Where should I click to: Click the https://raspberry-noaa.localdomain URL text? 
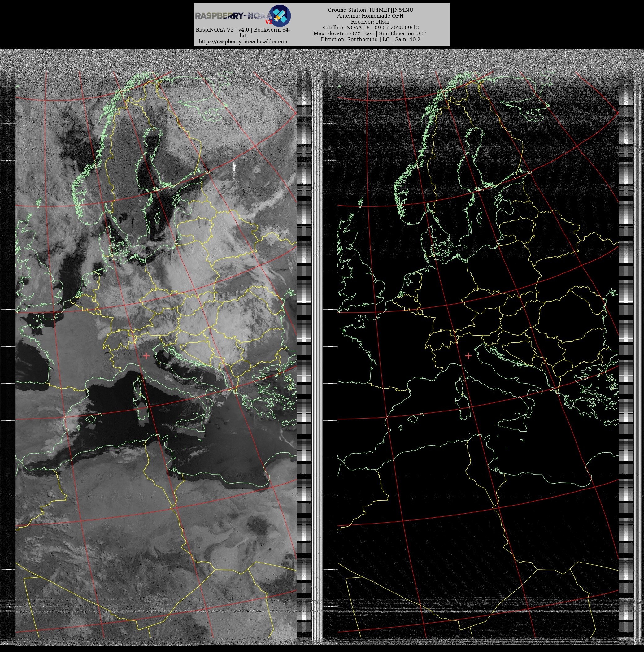(x=243, y=41)
